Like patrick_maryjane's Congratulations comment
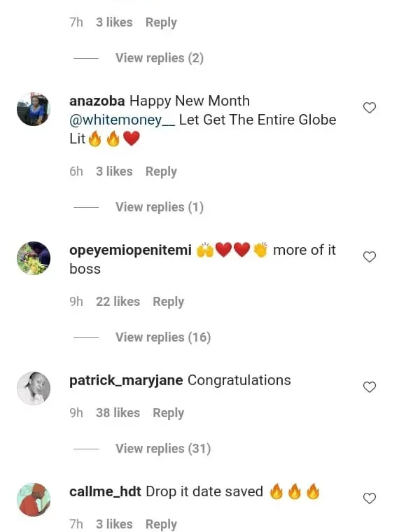 [370, 387]
